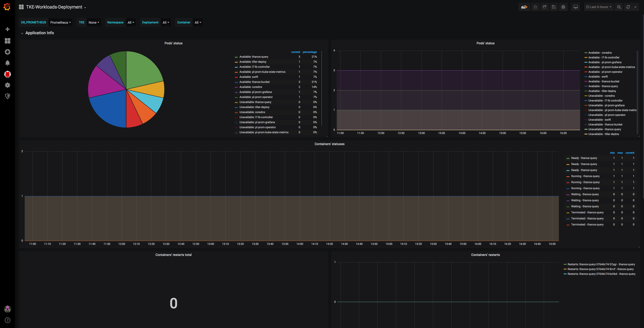Open the Explore compass icon
Viewport: 644px width, 328px height.
click(8, 52)
